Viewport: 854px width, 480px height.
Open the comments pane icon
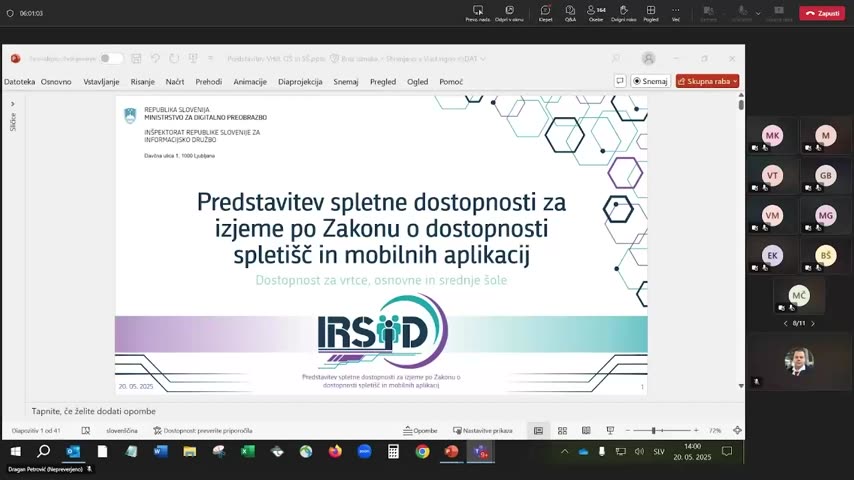click(620, 81)
